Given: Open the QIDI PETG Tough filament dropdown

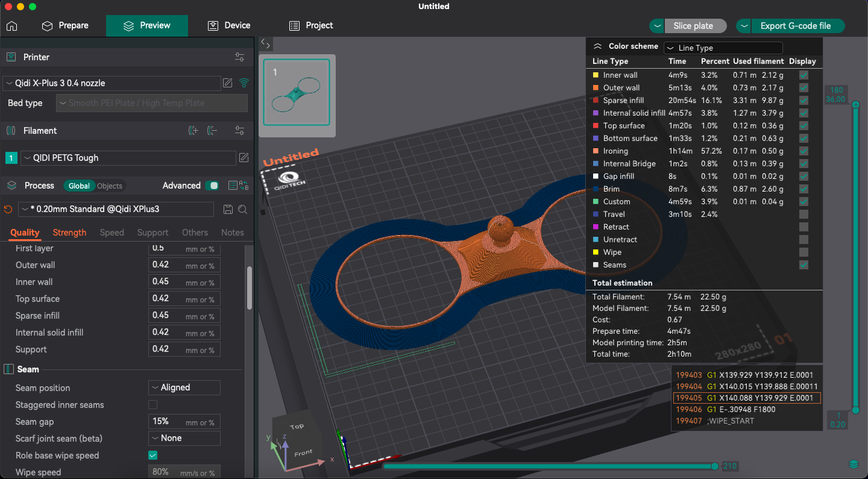Looking at the screenshot, I should tap(128, 158).
